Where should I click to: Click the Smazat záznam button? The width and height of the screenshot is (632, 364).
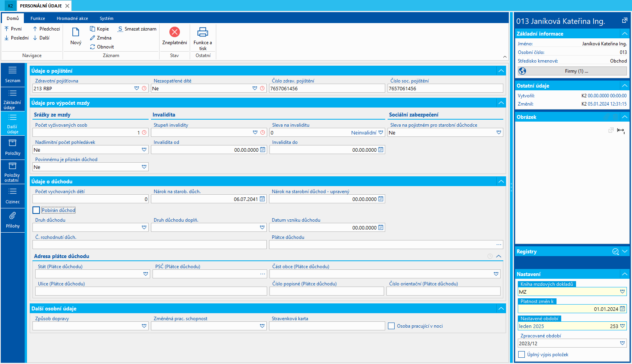click(137, 29)
